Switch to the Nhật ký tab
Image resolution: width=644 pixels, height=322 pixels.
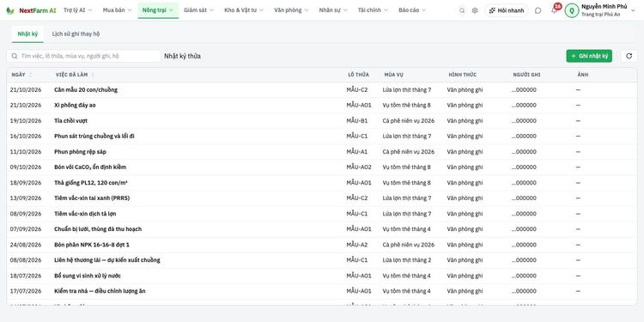point(27,34)
